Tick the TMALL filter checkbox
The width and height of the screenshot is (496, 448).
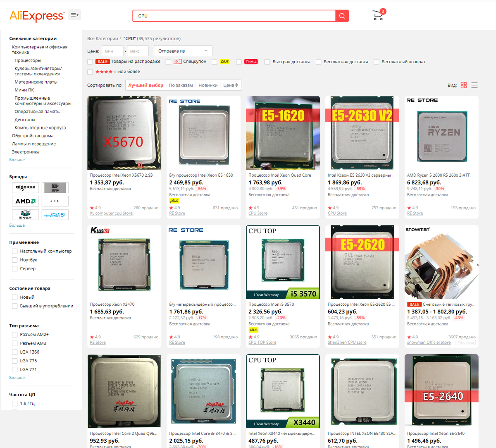[x=239, y=62]
